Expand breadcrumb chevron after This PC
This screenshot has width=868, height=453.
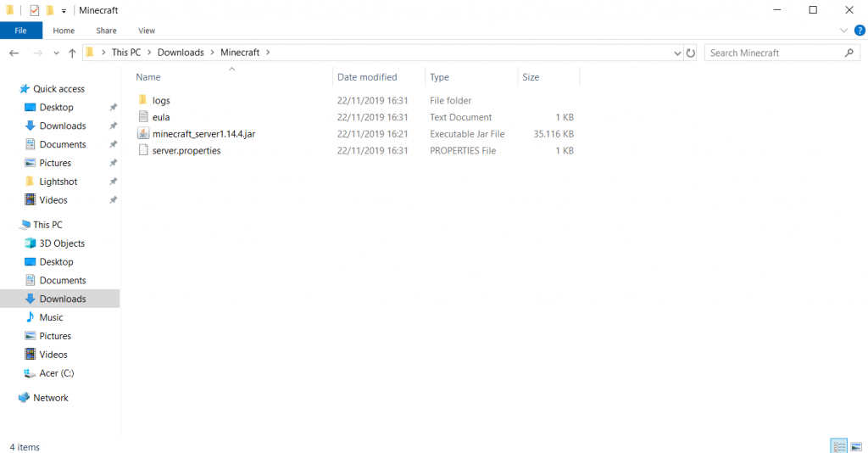pyautogui.click(x=149, y=53)
